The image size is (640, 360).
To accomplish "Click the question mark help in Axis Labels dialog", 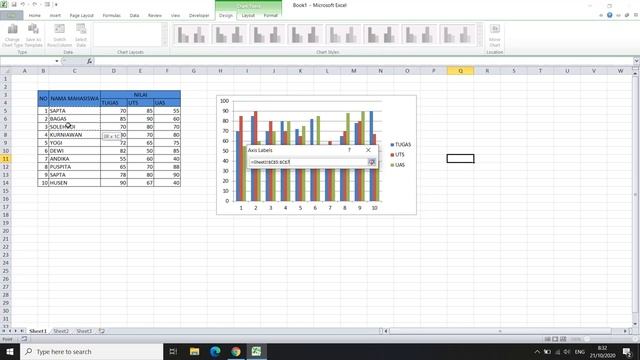I will tap(349, 150).
